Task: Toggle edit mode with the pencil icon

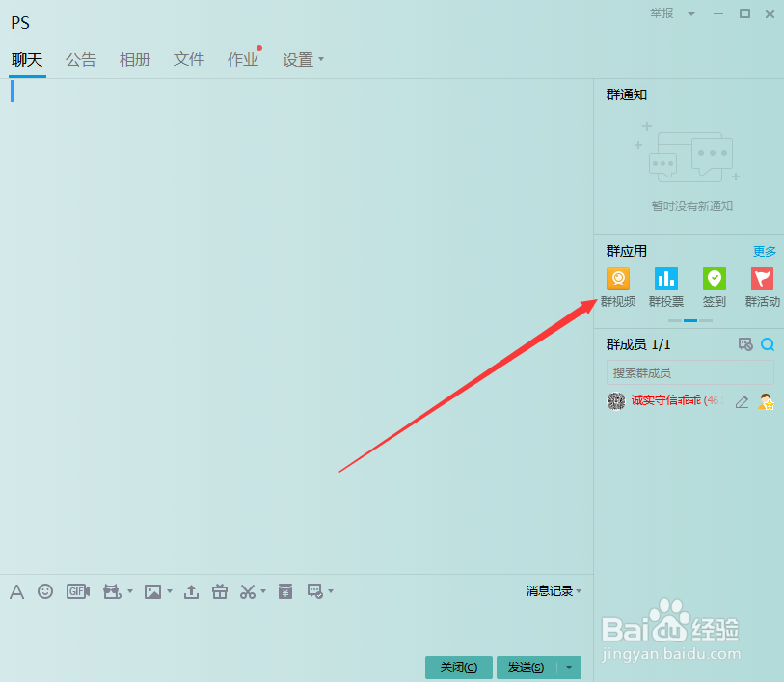Action: click(x=742, y=401)
